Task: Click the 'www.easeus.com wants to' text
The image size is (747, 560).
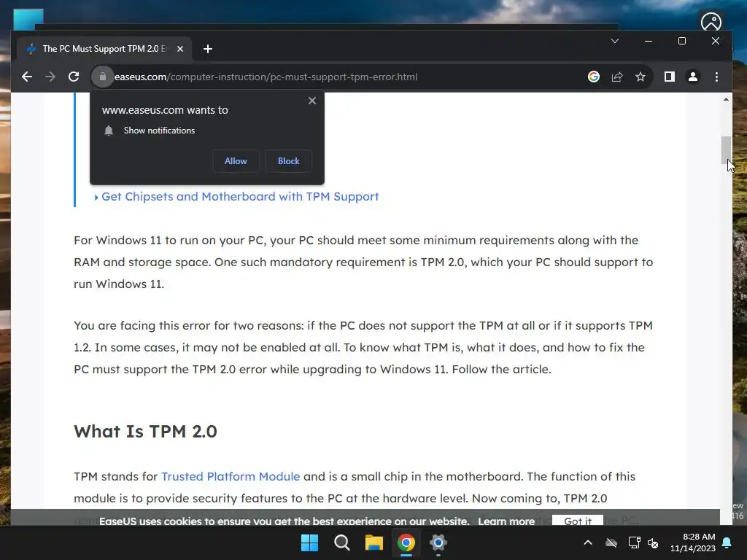Action: pyautogui.click(x=165, y=110)
